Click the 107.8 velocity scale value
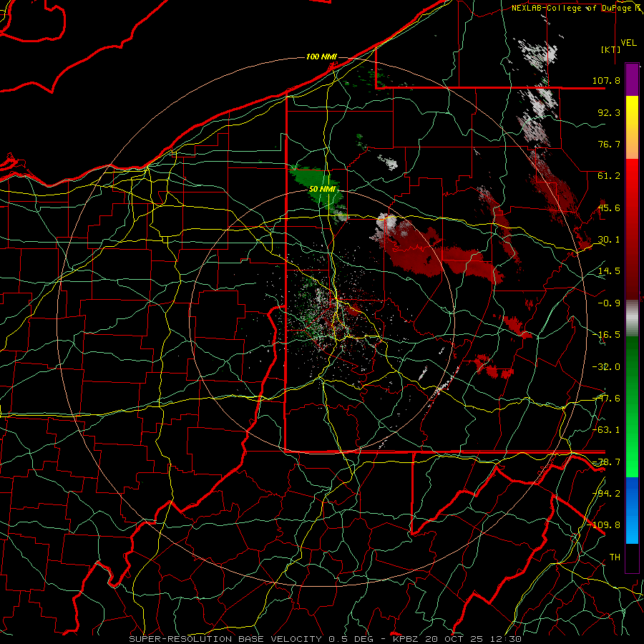The height and width of the screenshot is (644, 644). tap(606, 80)
